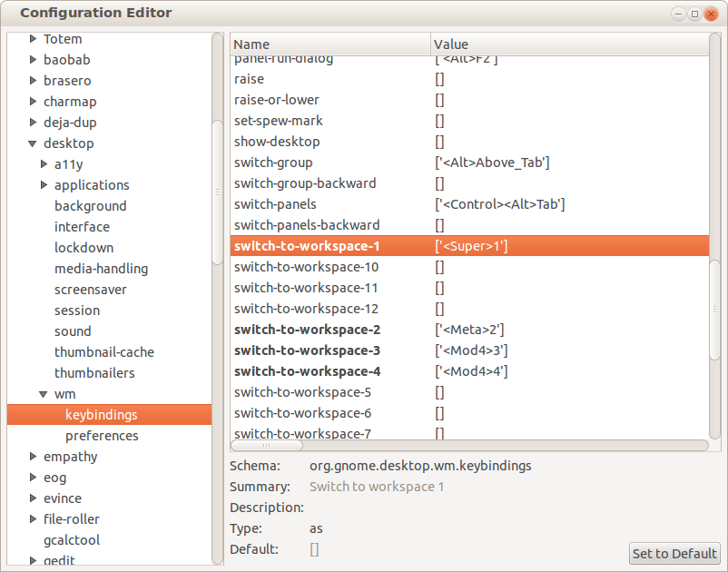Collapse the wm tree node
Image resolution: width=728 pixels, height=572 pixels.
44,394
